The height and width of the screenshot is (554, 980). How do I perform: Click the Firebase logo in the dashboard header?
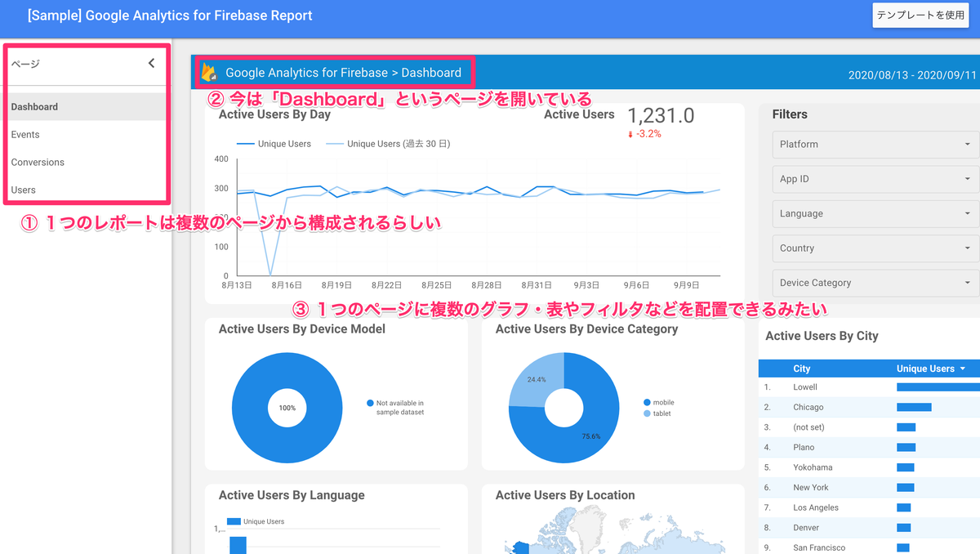[x=209, y=72]
